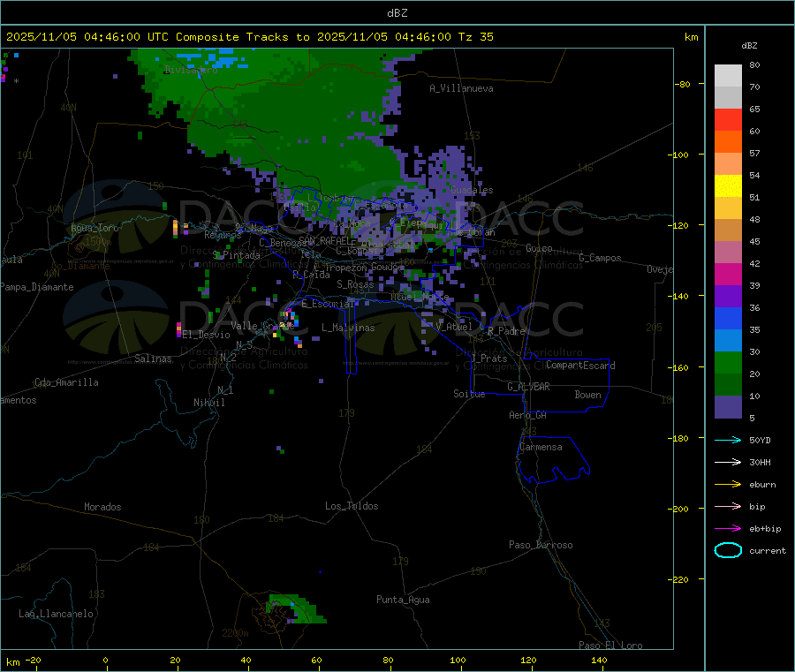Select the bright green 30 dBZ swatch

728,362
